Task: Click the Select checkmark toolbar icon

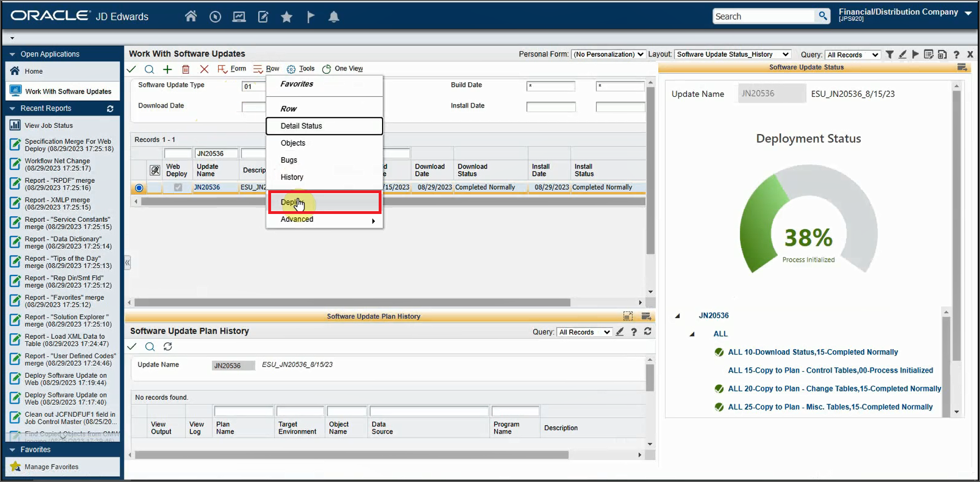Action: (x=131, y=69)
